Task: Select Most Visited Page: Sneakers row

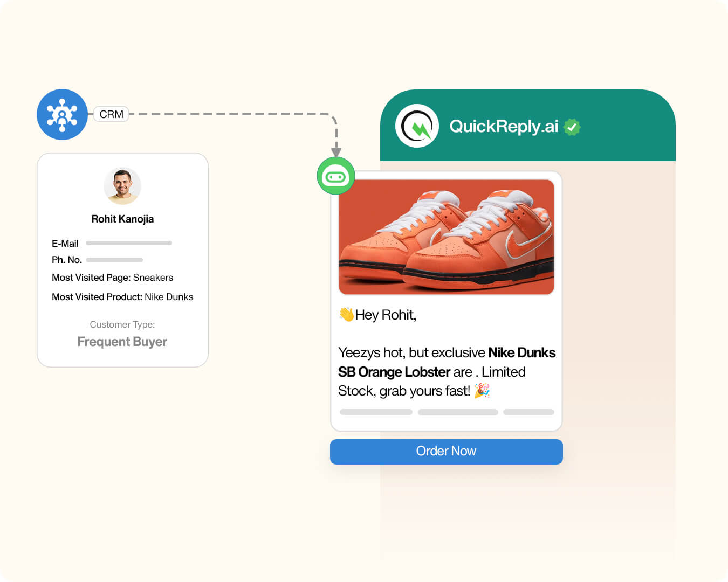Action: pos(112,278)
